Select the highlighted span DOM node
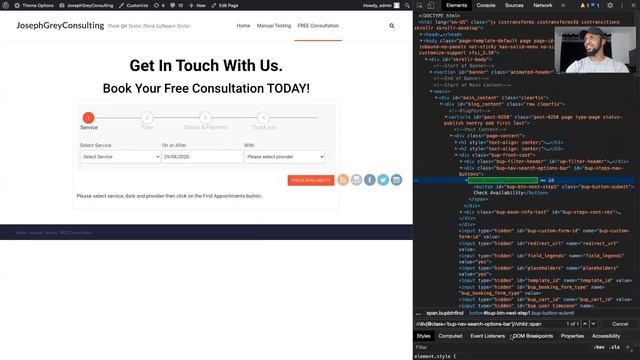 tap(502, 180)
